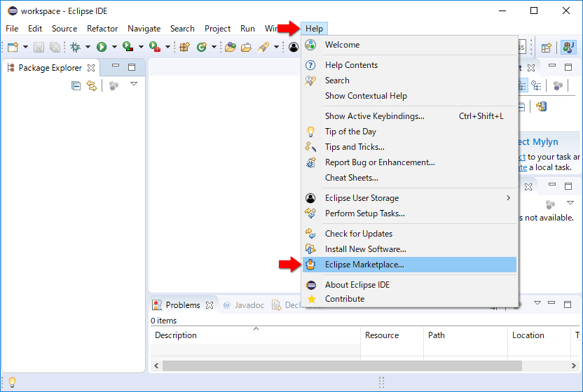
Task: Open dropdown arrow beside green Run icon
Action: (x=114, y=47)
